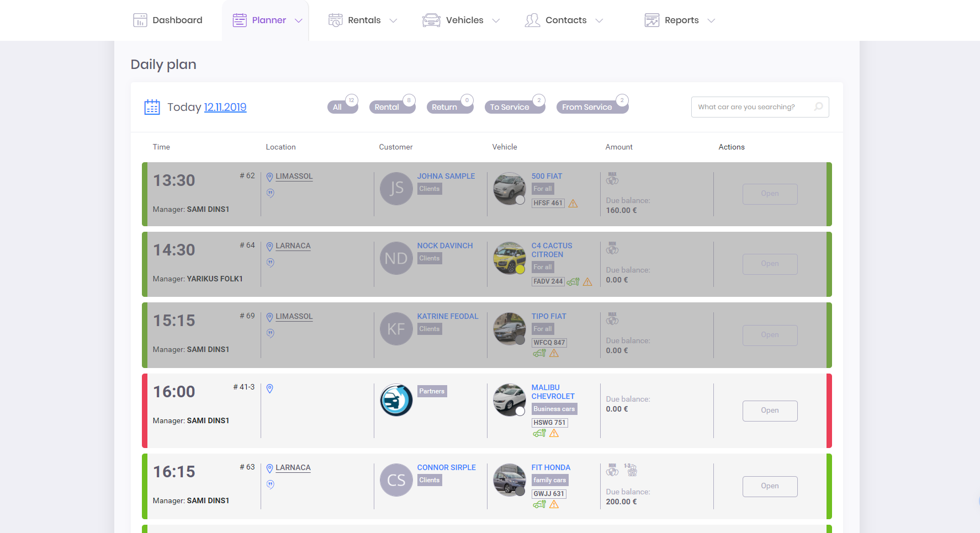Toggle the From Service filter
The image size is (980, 533).
(588, 107)
